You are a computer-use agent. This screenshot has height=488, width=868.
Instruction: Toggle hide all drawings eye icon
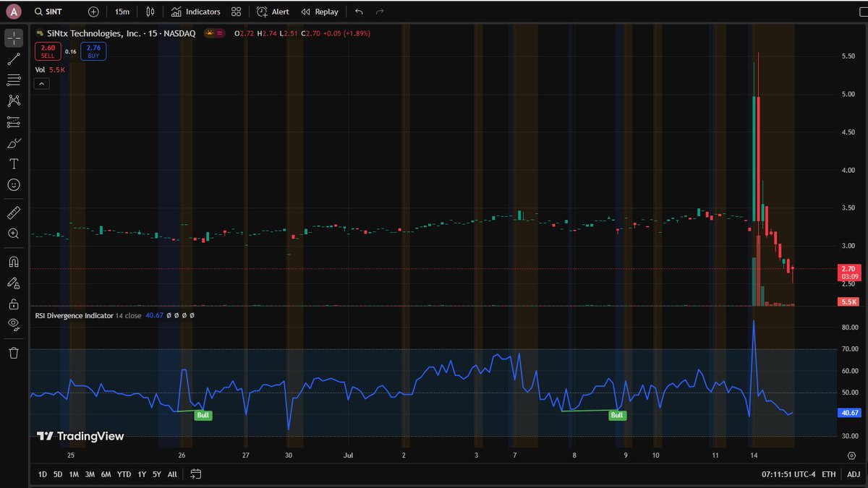click(x=14, y=325)
